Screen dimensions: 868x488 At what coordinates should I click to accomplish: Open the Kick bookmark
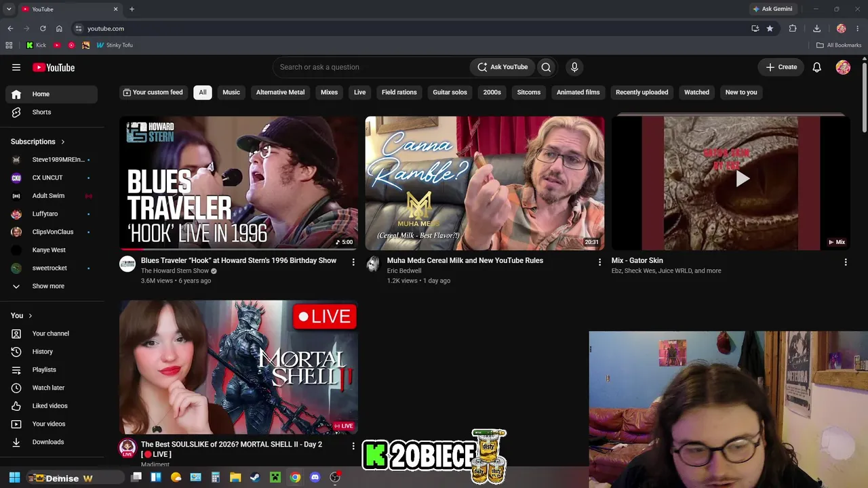[36, 45]
